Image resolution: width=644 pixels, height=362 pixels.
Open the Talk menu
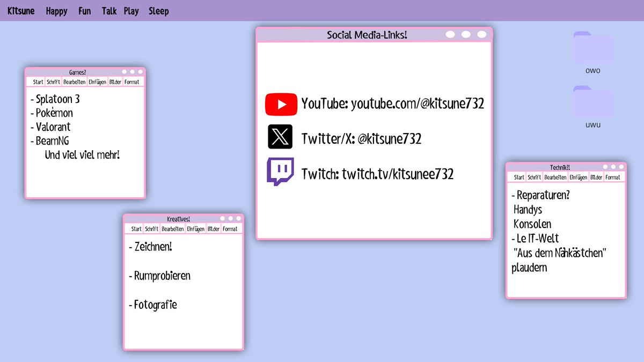109,11
